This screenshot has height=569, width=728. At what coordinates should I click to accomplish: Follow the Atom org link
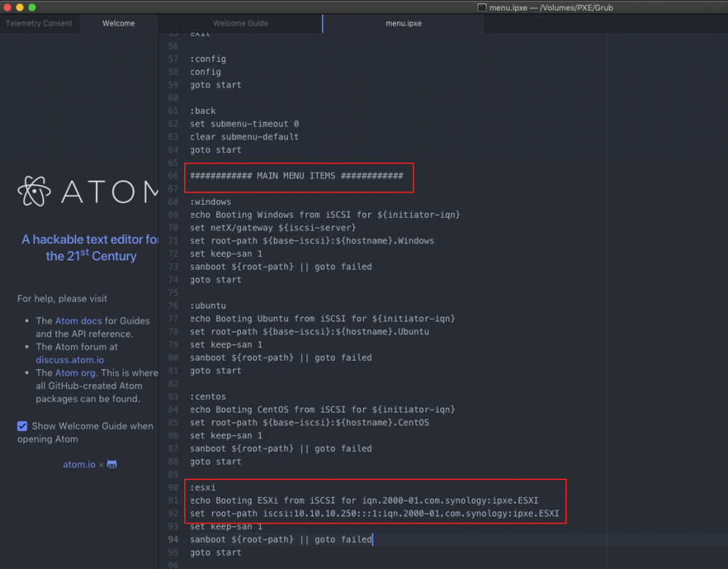(75, 373)
